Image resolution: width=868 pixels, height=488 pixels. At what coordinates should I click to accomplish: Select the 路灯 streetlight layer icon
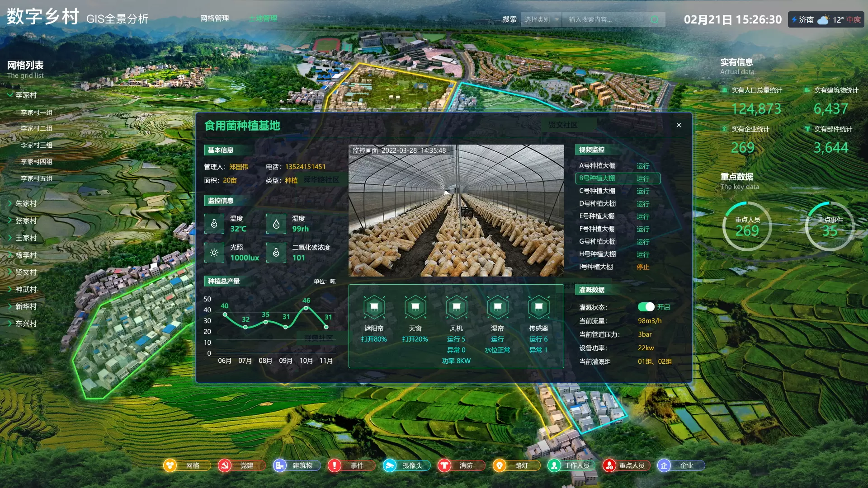[500, 465]
